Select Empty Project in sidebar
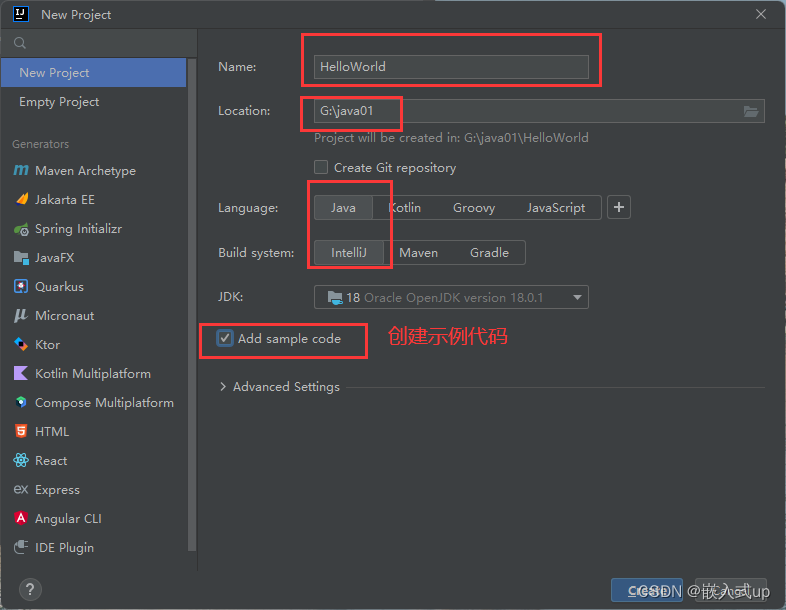This screenshot has height=610, width=786. click(94, 102)
